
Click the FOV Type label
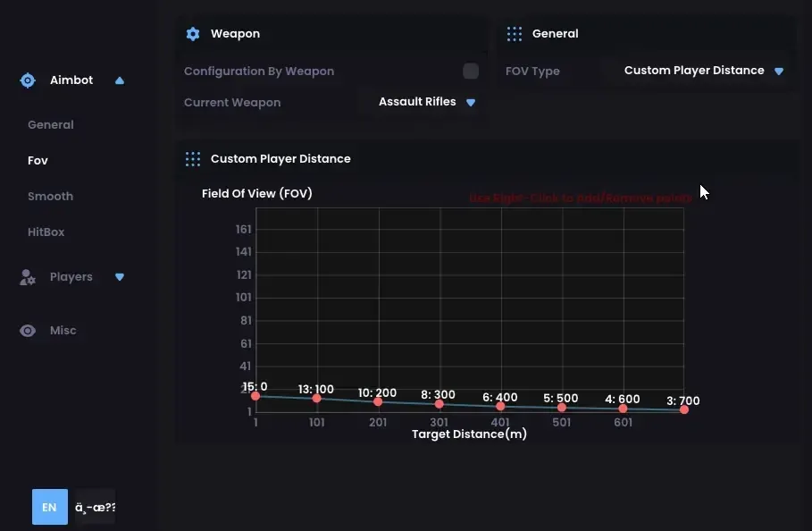click(532, 72)
